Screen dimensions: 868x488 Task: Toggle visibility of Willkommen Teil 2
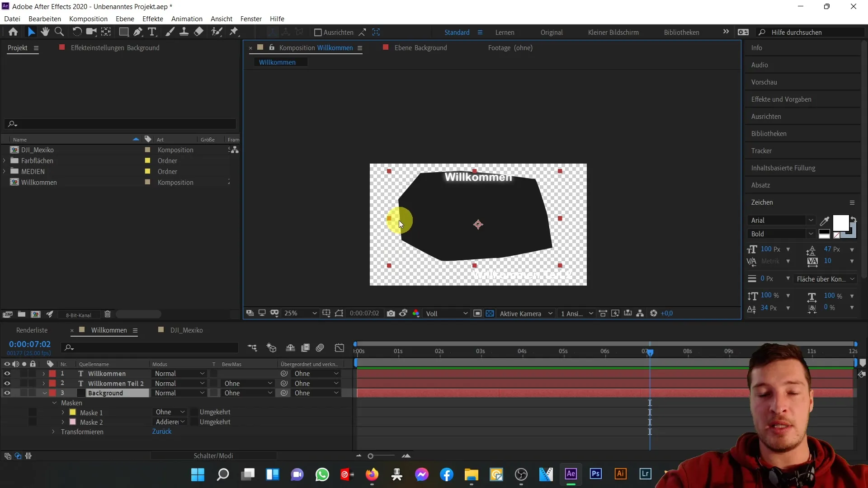click(x=7, y=383)
